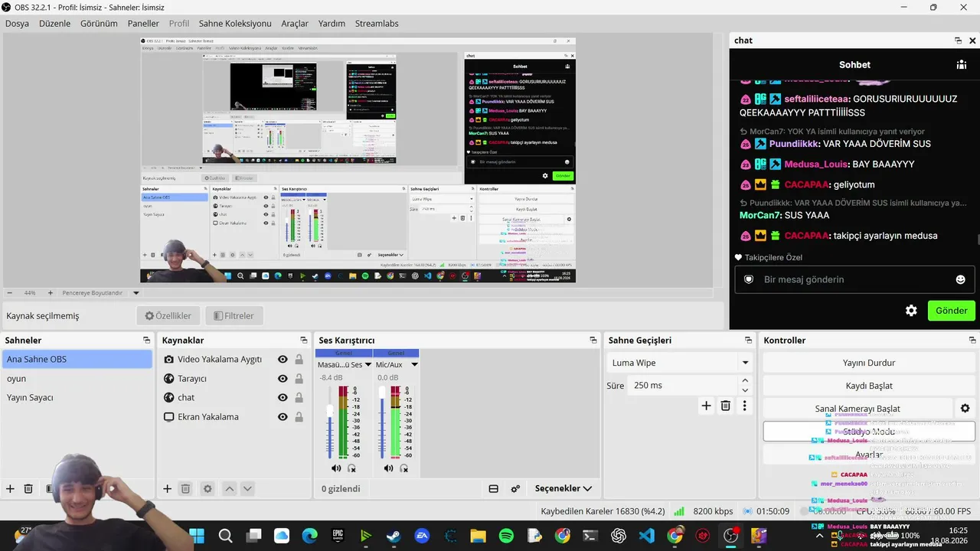
Task: Switch audio mixer layout icon
Action: point(494,488)
